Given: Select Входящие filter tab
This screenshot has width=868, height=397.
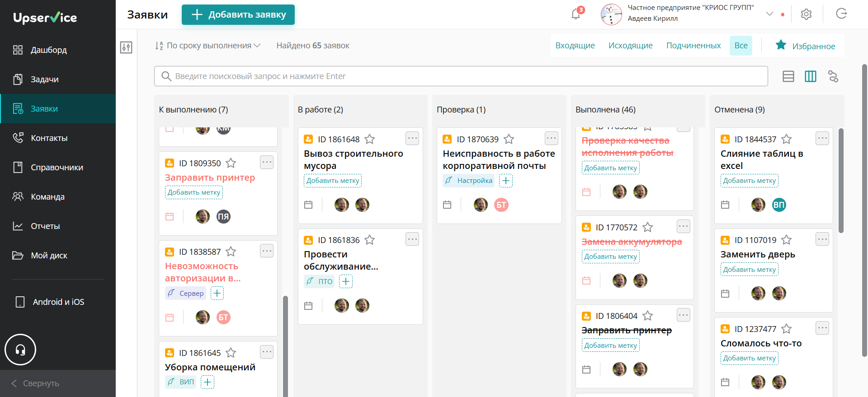Looking at the screenshot, I should point(575,46).
